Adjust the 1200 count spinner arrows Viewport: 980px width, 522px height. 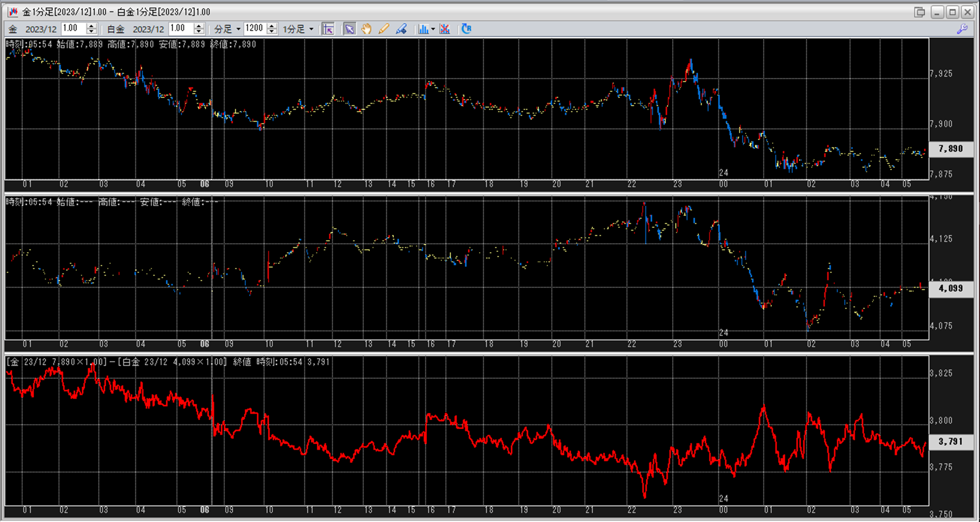click(272, 29)
